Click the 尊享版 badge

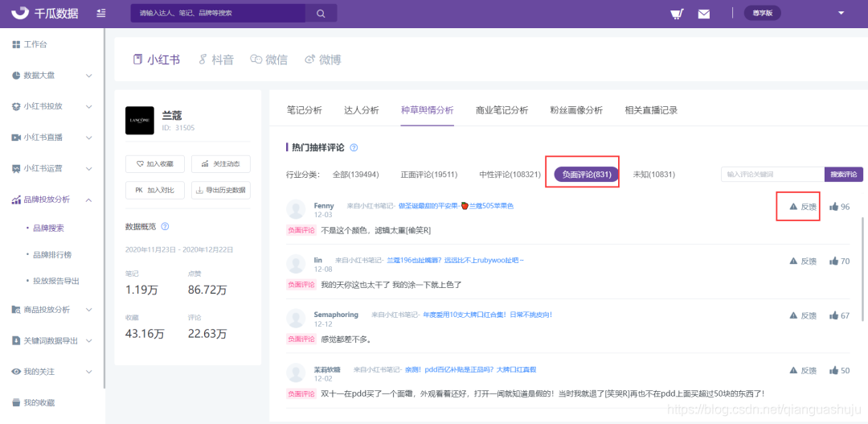point(762,14)
